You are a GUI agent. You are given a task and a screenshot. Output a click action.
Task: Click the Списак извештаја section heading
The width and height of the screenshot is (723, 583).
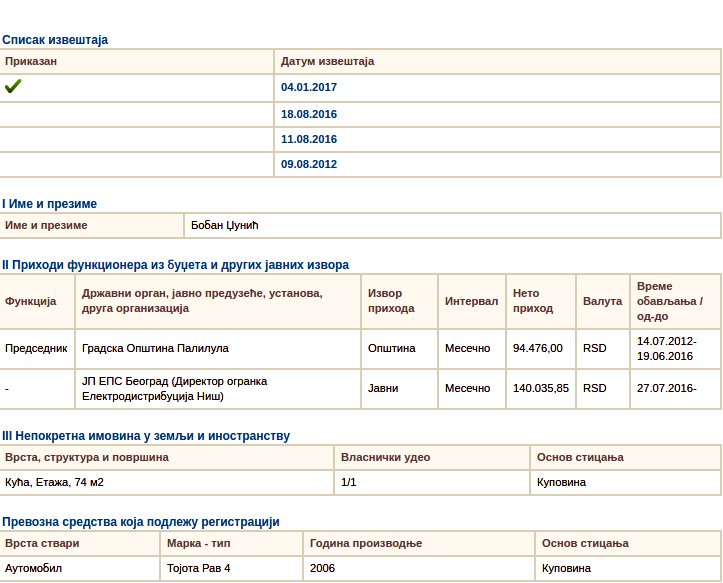pyautogui.click(x=55, y=40)
